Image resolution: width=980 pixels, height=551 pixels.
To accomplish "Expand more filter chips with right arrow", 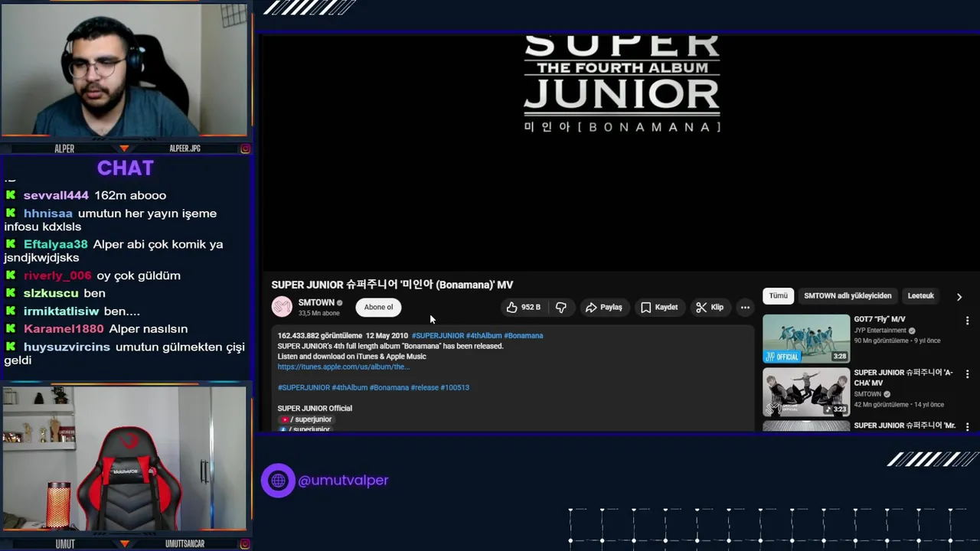I will click(x=959, y=296).
